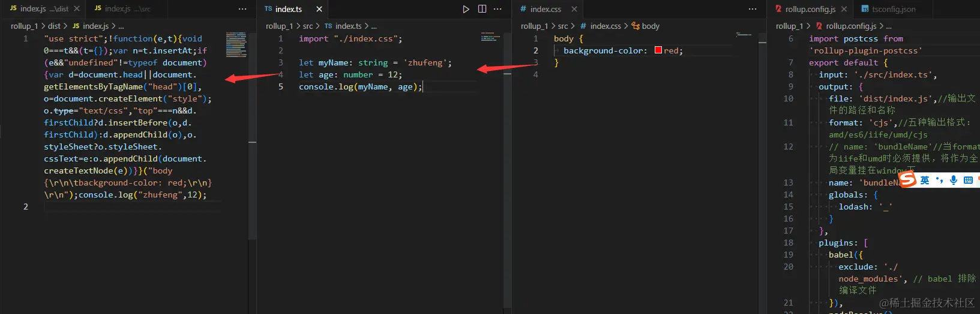Viewport: 980px width, 314px height.
Task: Open rollup_1 breadcrumb in dist index.js editor
Action: (24, 26)
